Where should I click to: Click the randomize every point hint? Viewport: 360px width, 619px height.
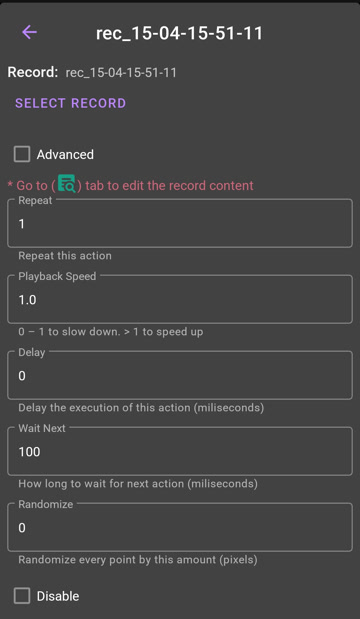(x=138, y=560)
